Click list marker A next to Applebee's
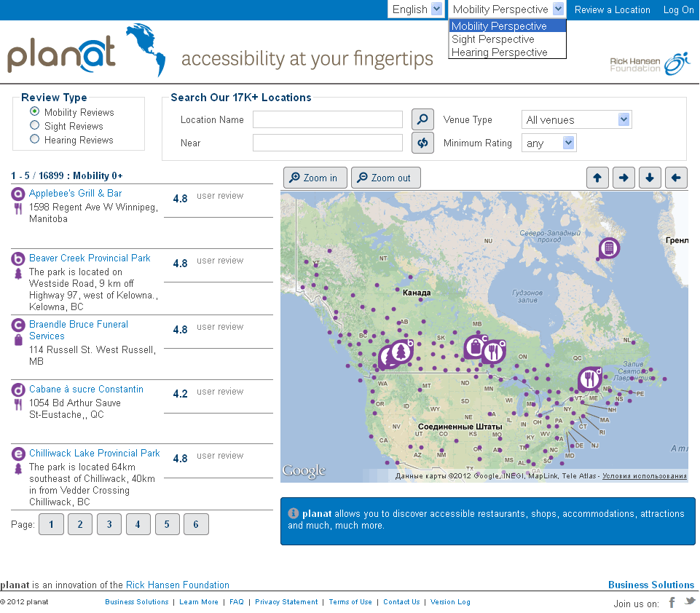The width and height of the screenshot is (700, 613). pyautogui.click(x=18, y=194)
